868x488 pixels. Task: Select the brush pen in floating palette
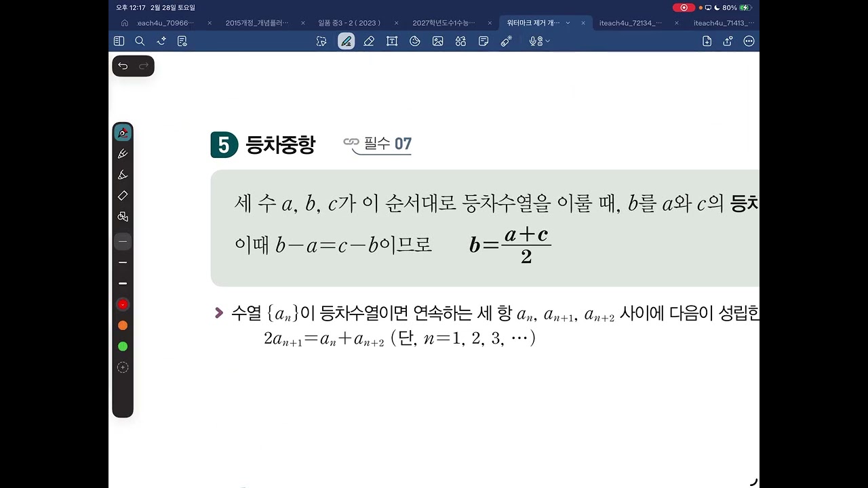[x=123, y=154]
